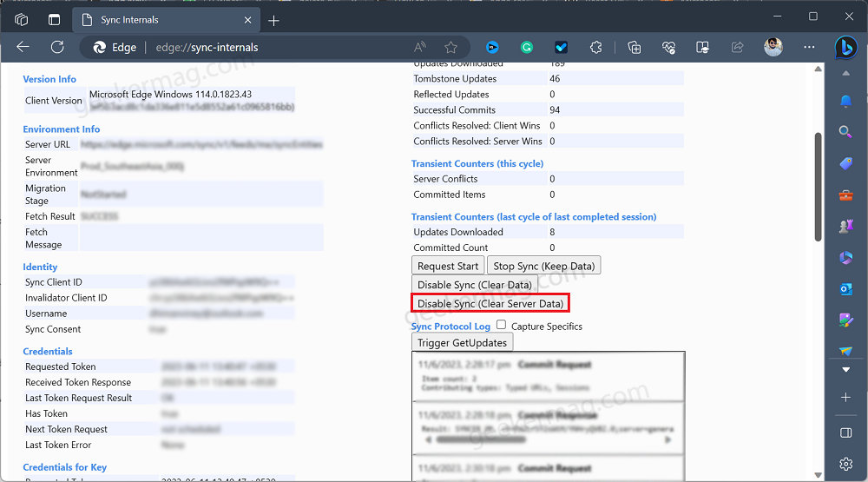Click the Sync Client ID label

point(53,282)
